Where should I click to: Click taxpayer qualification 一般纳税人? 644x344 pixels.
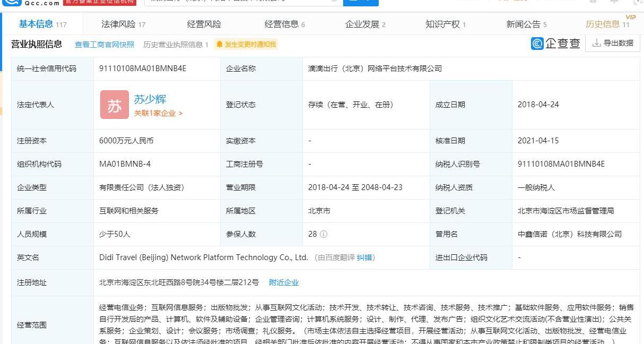536,187
